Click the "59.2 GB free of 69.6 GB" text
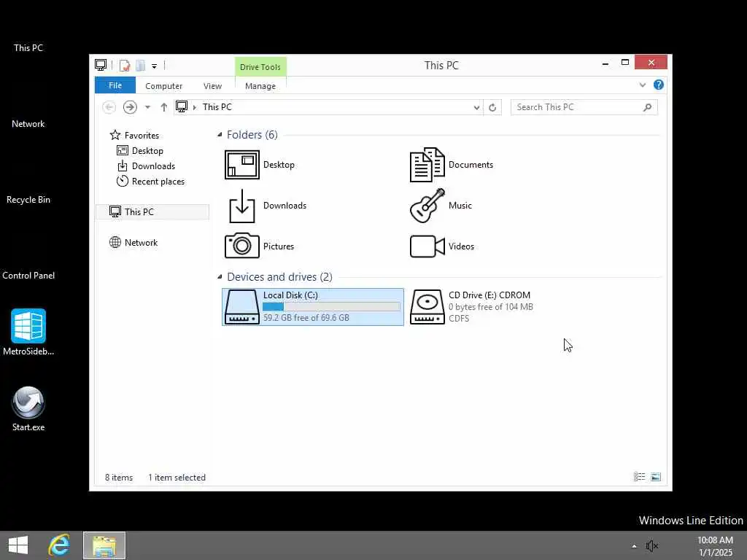 click(306, 318)
